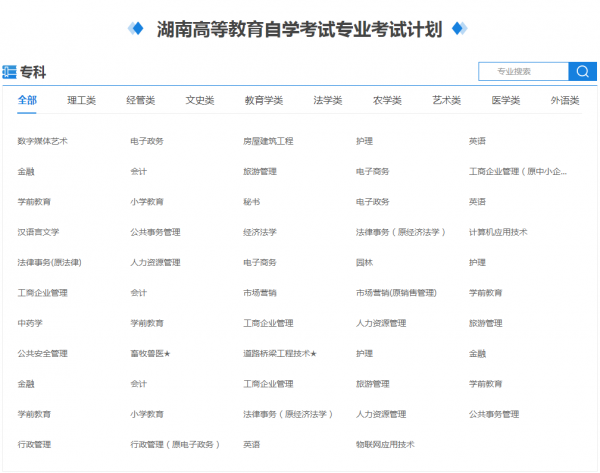The image size is (600, 473).
Task: Click the 行政管理（原电子政务） link
Action: pos(175,445)
